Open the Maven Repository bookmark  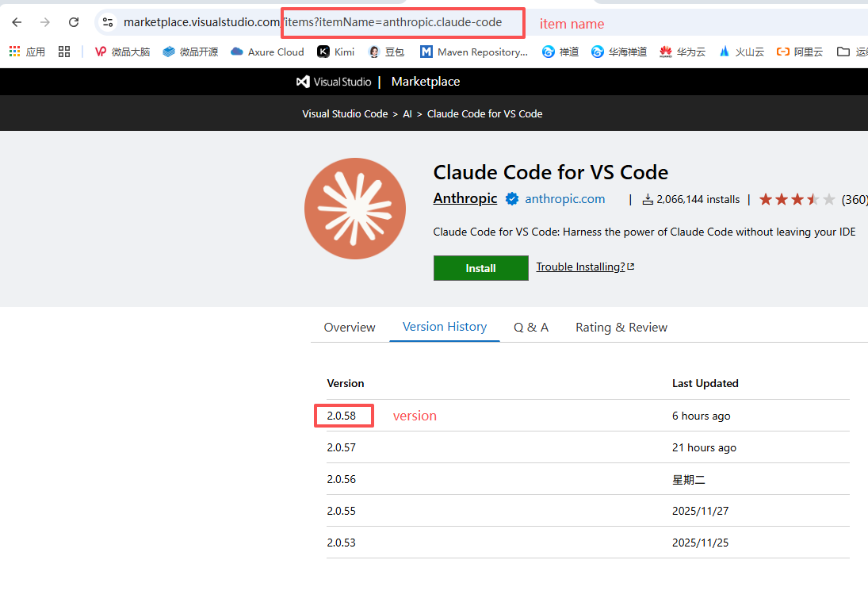(x=473, y=52)
